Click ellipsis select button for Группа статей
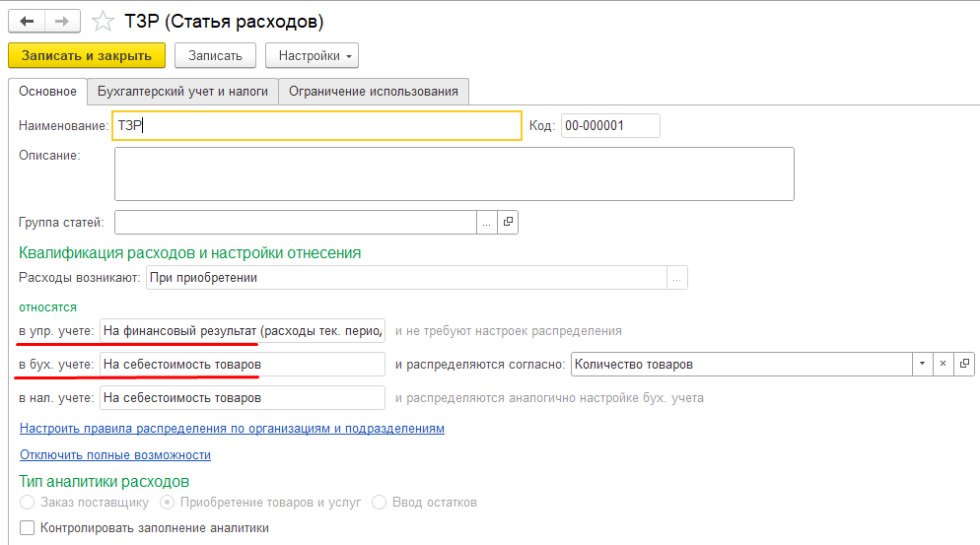 487,223
